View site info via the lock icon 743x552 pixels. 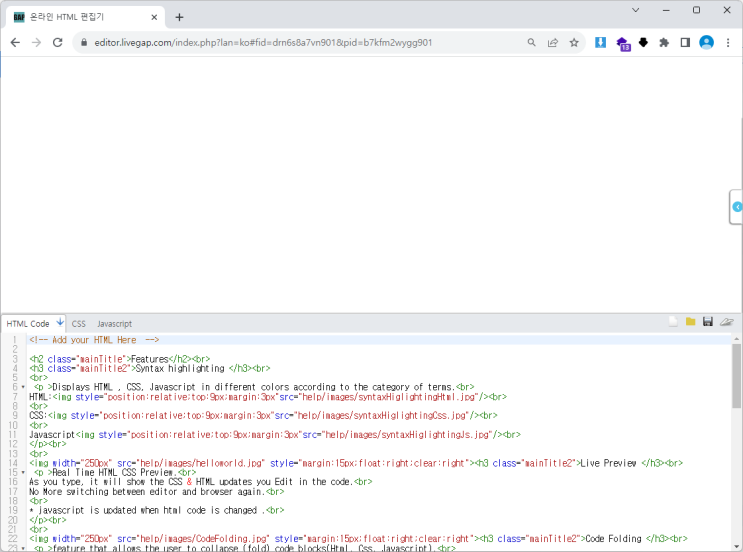pos(84,43)
